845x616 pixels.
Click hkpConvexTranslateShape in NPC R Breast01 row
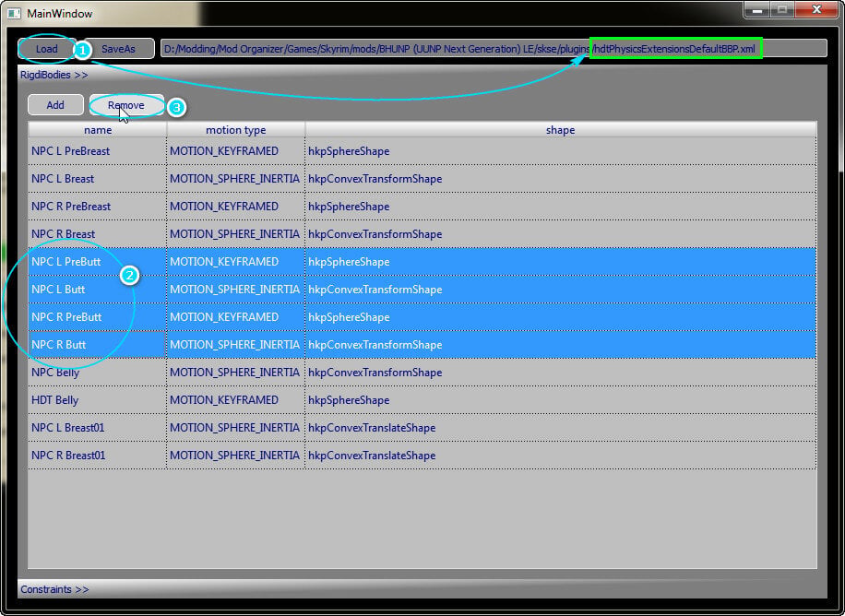tap(372, 456)
